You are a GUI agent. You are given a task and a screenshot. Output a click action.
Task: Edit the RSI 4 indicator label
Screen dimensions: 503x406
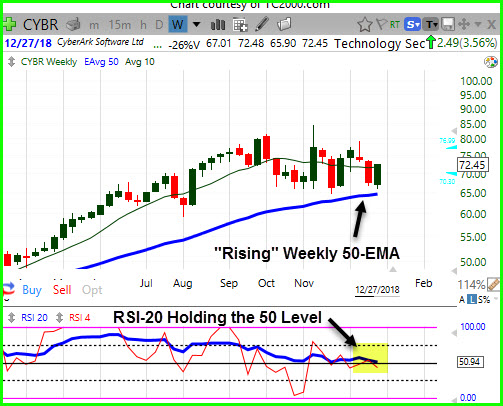tap(79, 317)
